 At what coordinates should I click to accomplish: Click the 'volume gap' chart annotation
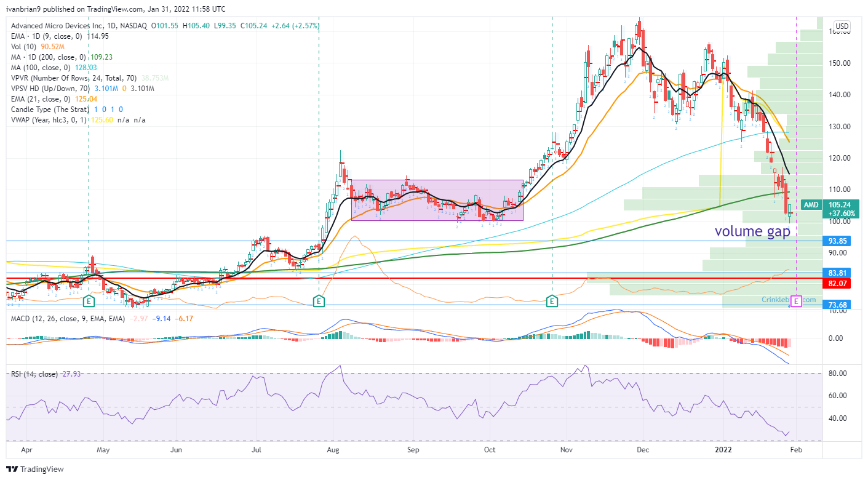(x=752, y=231)
